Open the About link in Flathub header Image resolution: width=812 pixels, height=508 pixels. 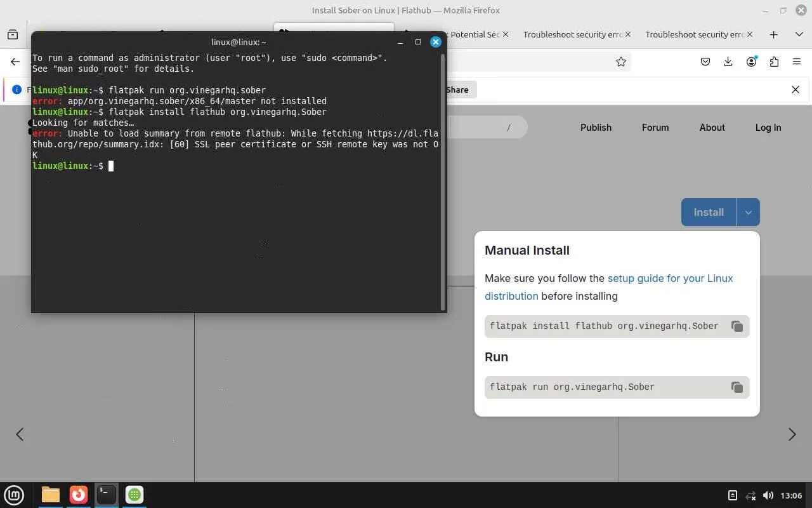click(x=712, y=128)
